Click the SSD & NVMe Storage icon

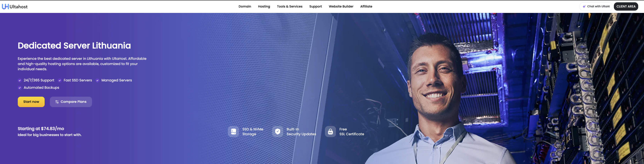[233, 132]
